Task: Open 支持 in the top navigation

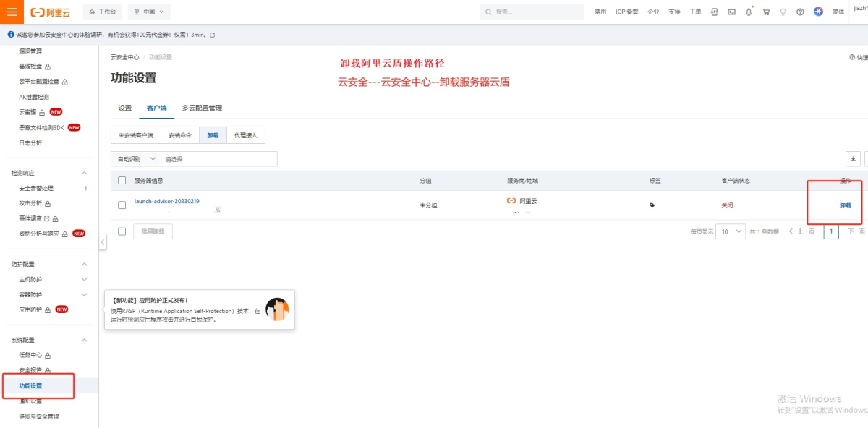Action: (x=674, y=12)
